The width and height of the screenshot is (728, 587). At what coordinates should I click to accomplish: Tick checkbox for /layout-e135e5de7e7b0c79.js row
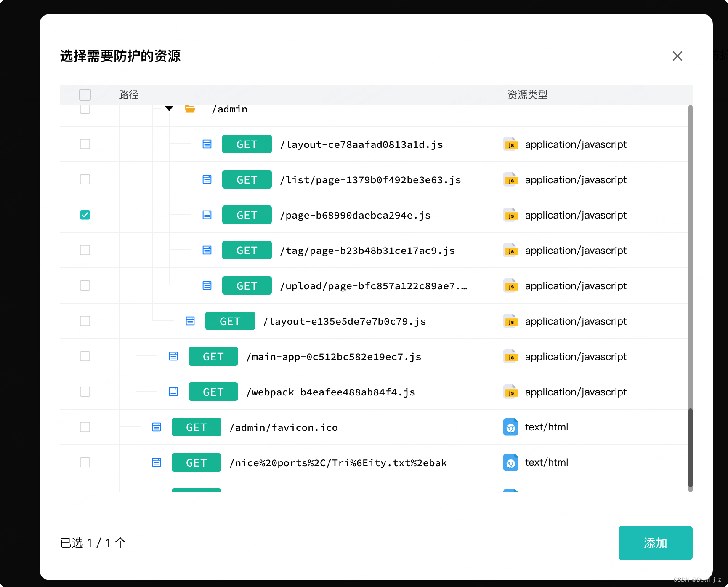click(85, 321)
